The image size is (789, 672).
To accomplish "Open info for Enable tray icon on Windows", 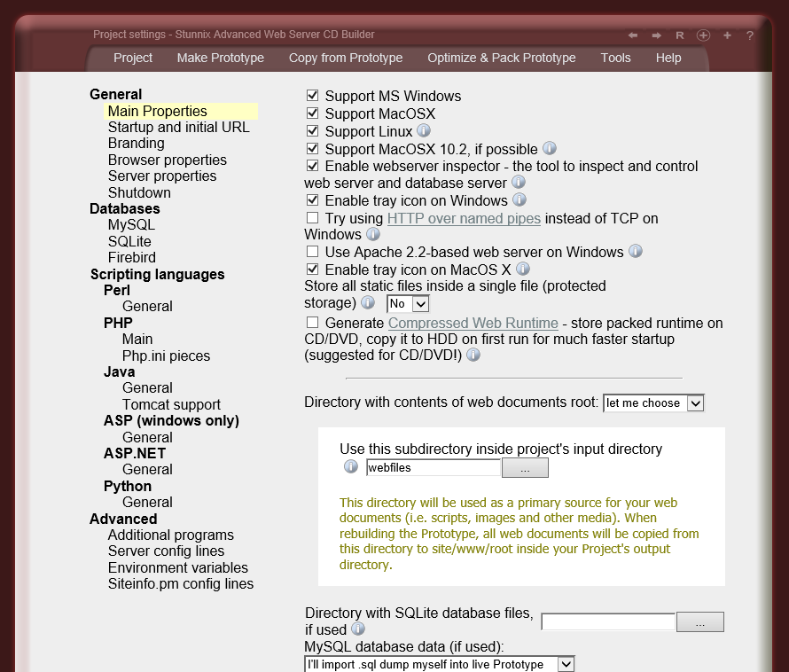I will [519, 200].
